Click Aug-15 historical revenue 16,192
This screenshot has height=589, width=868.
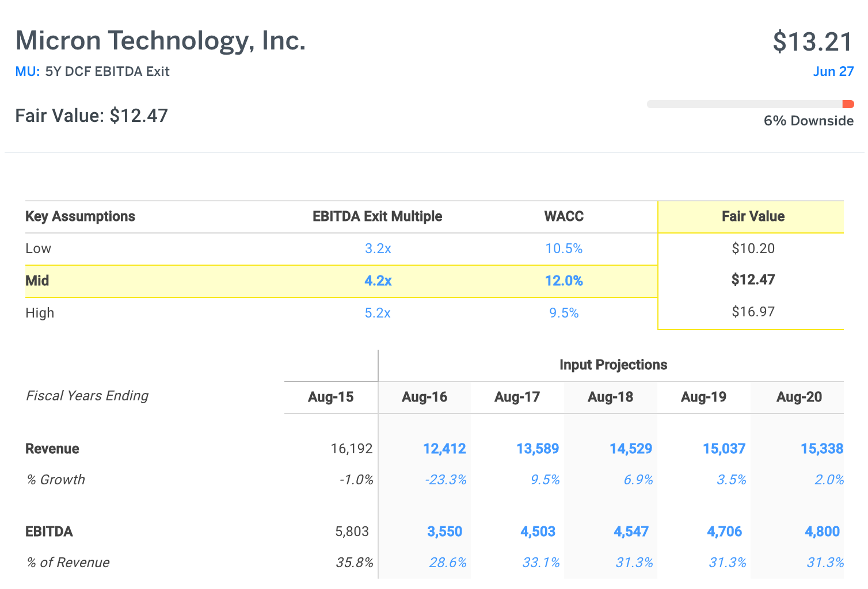point(352,449)
